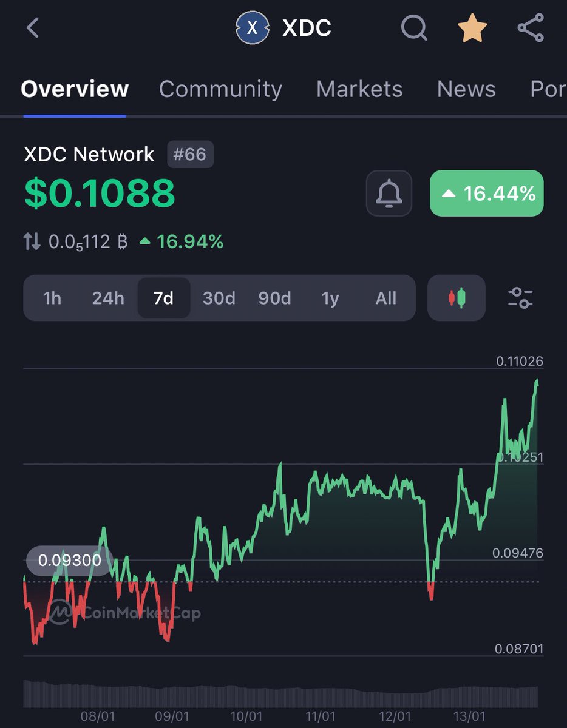Toggle the favorite star for XDC

tap(472, 29)
